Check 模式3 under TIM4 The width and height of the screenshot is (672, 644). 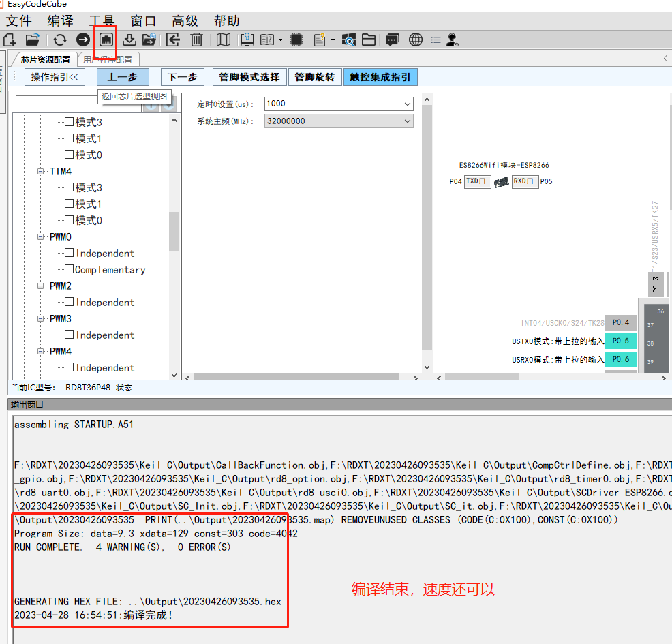coord(69,187)
